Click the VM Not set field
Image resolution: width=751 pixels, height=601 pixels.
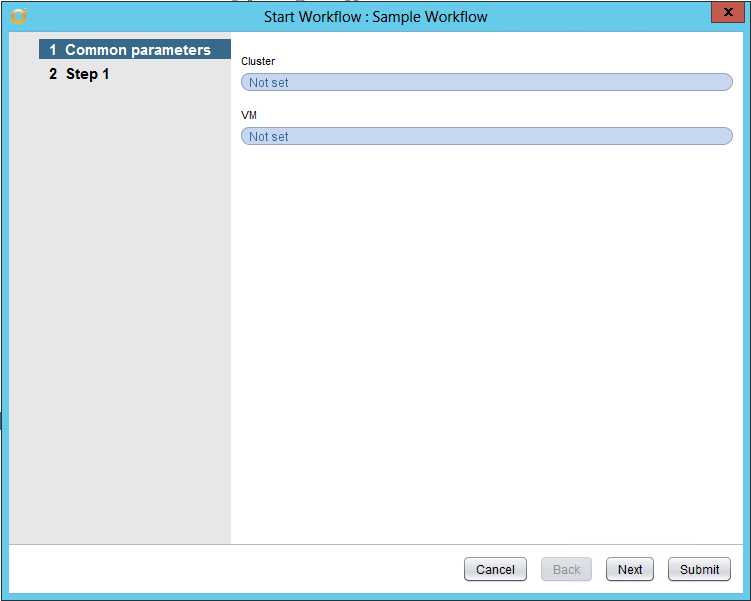(486, 136)
